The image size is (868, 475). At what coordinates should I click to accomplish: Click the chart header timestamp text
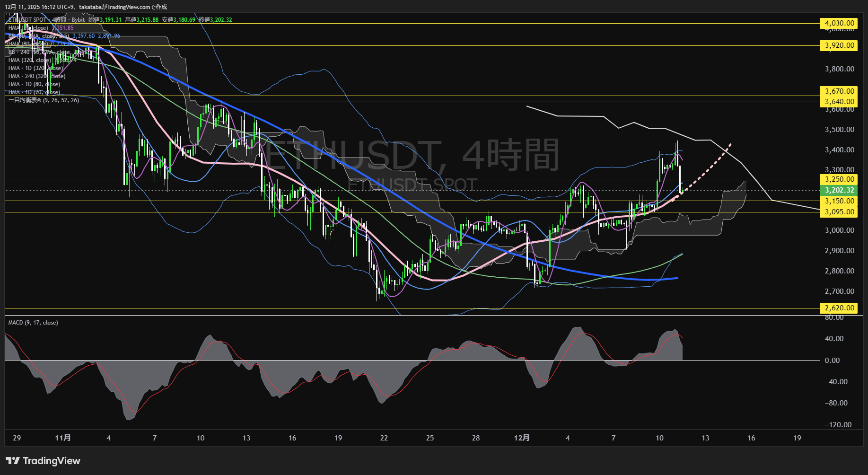[x=86, y=7]
